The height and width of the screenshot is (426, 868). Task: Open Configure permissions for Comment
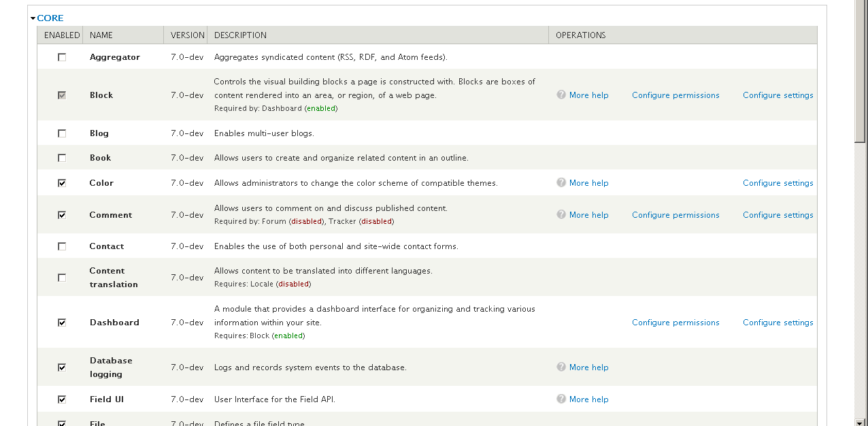pos(675,215)
